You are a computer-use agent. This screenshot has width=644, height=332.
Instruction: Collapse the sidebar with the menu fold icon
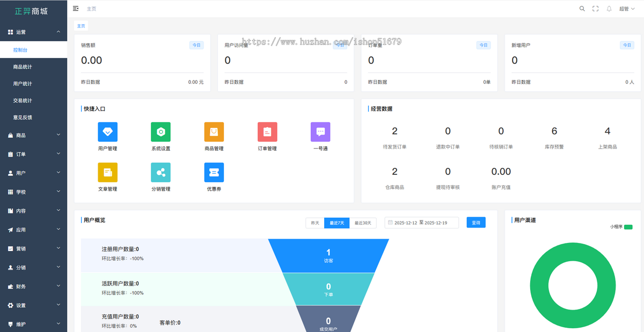coord(76,9)
